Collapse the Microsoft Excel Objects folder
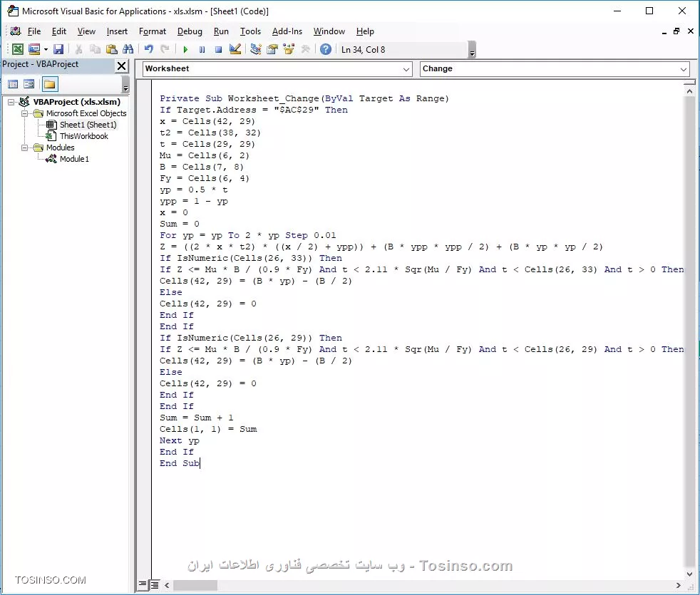700x595 pixels. 25,113
